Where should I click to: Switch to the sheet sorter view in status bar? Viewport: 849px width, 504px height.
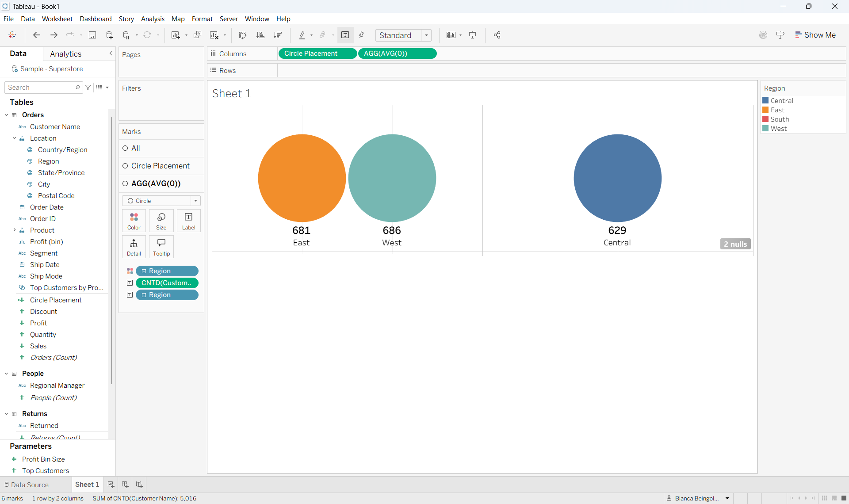824,498
